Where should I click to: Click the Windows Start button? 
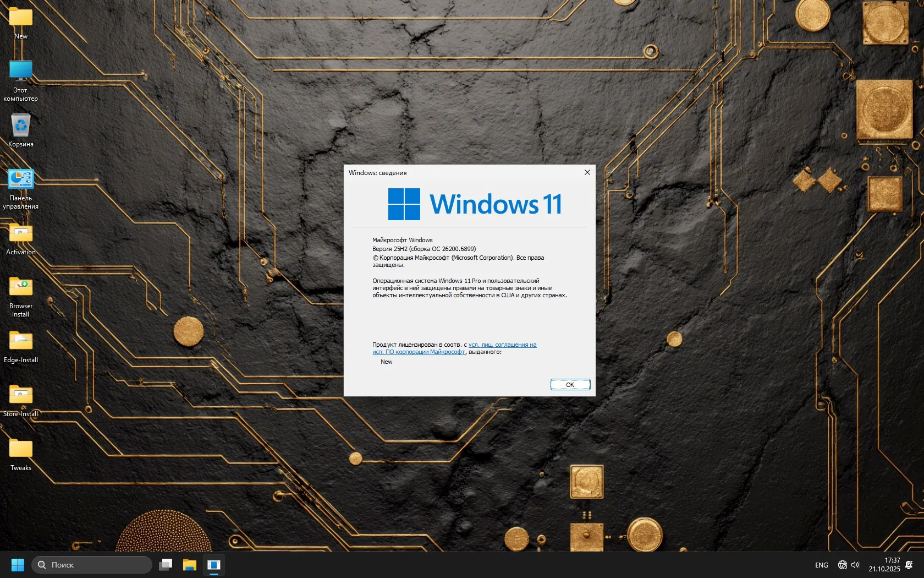(x=17, y=565)
